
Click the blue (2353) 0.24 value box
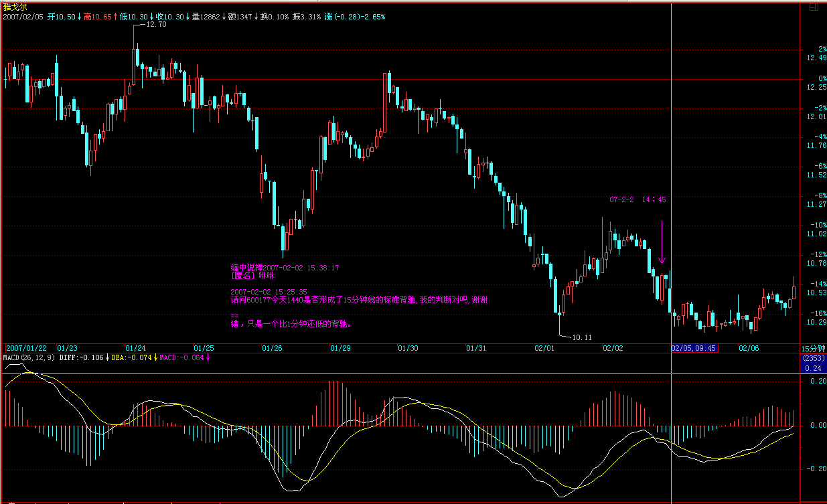[x=813, y=363]
